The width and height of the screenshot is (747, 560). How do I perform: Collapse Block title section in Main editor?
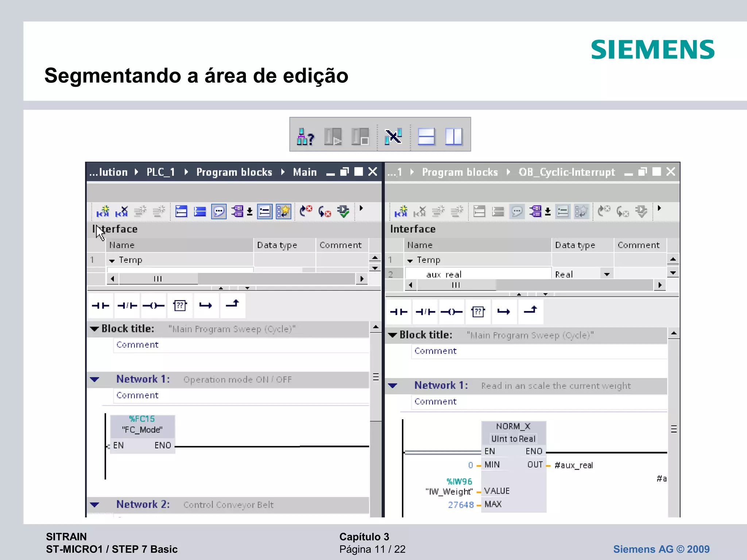(94, 329)
